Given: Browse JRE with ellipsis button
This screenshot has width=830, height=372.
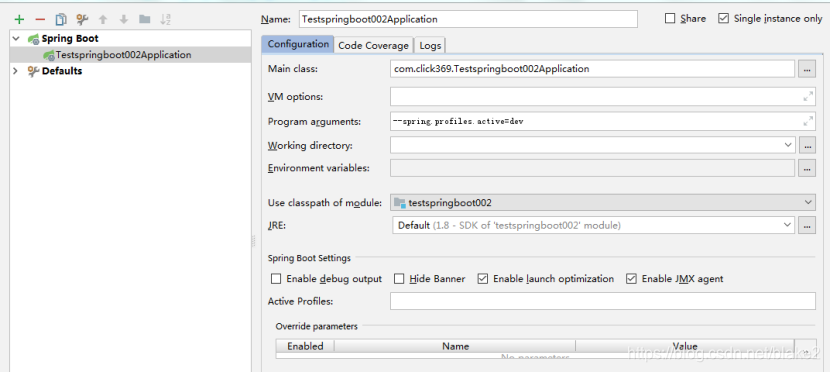Looking at the screenshot, I should (x=807, y=225).
